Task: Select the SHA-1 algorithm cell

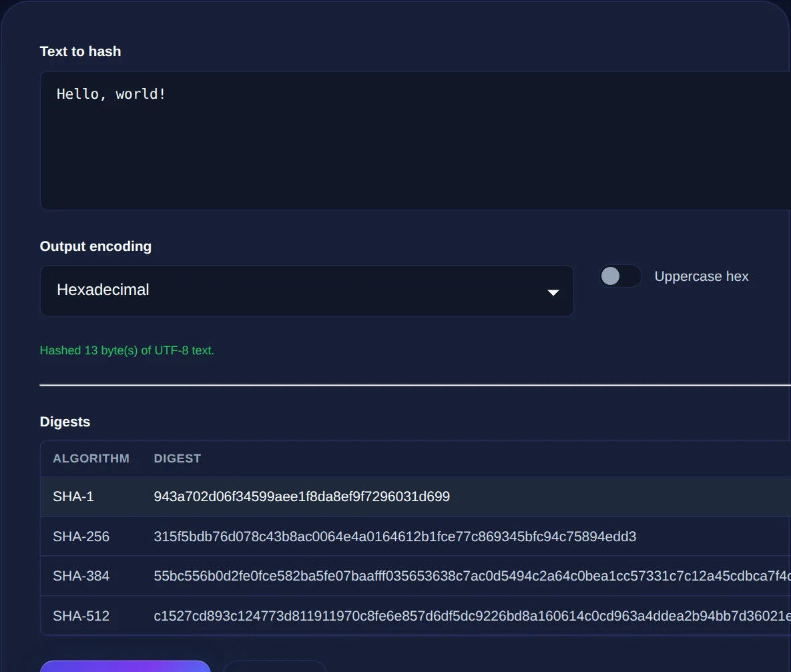Action: (73, 496)
